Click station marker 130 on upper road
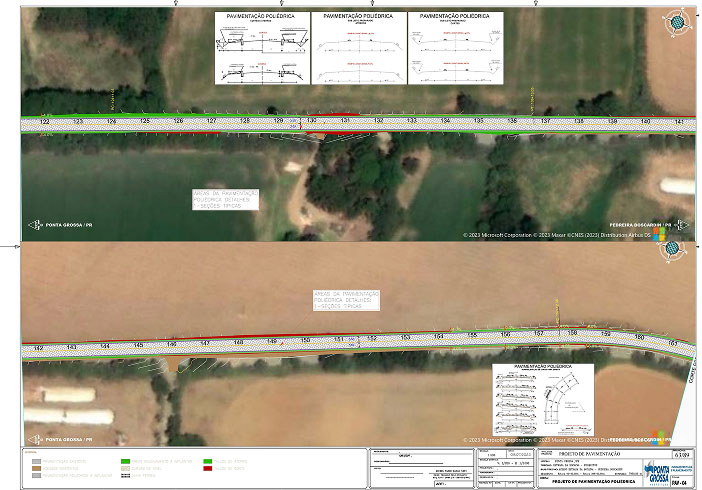Screen dimensions: 702x490 click(x=311, y=121)
